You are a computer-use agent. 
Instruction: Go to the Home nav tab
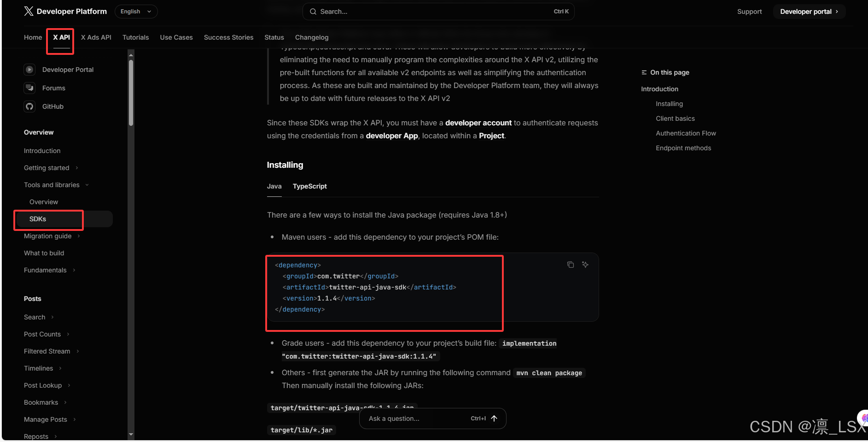33,37
